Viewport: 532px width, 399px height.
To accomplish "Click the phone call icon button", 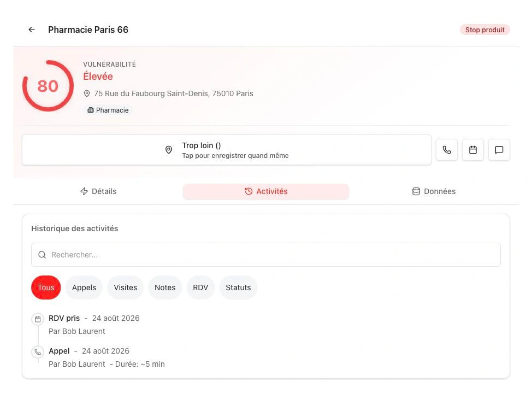I will 446,150.
